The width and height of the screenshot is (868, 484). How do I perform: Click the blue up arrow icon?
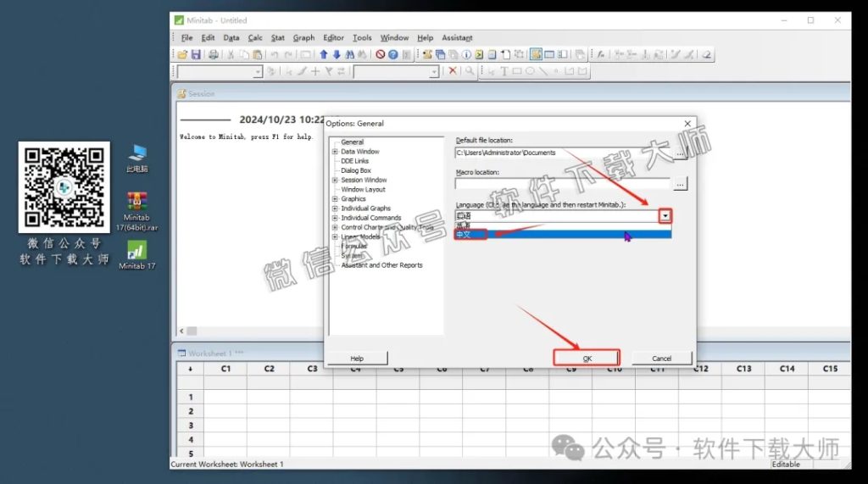323,54
